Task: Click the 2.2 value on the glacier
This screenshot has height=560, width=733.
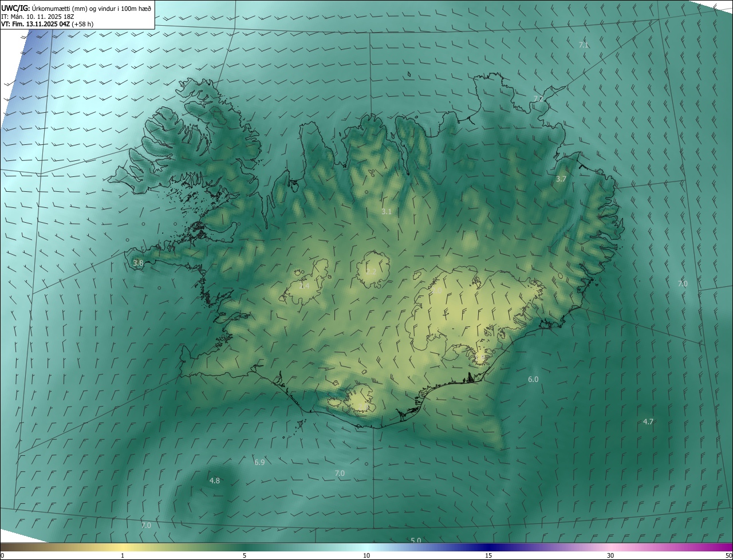Action: (371, 271)
